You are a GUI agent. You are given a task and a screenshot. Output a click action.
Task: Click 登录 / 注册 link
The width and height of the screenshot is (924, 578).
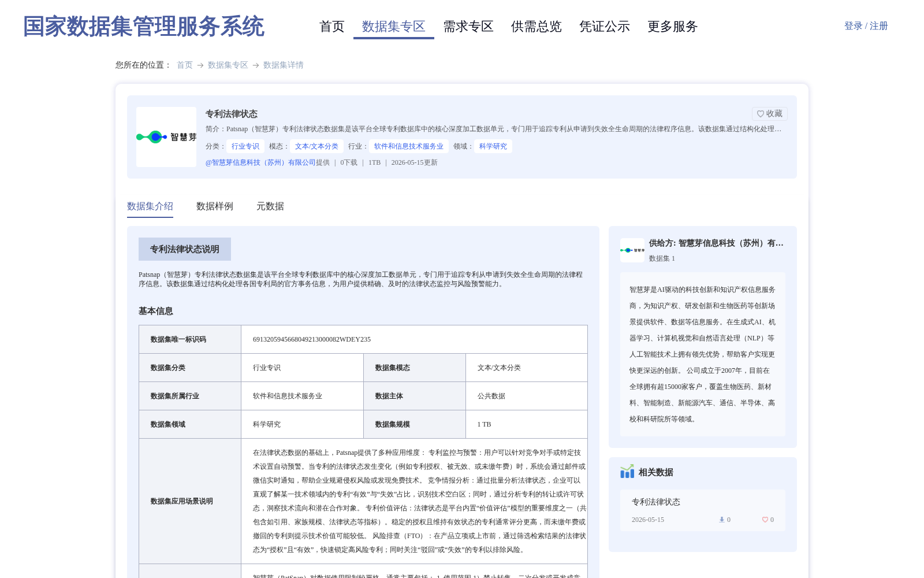866,26
